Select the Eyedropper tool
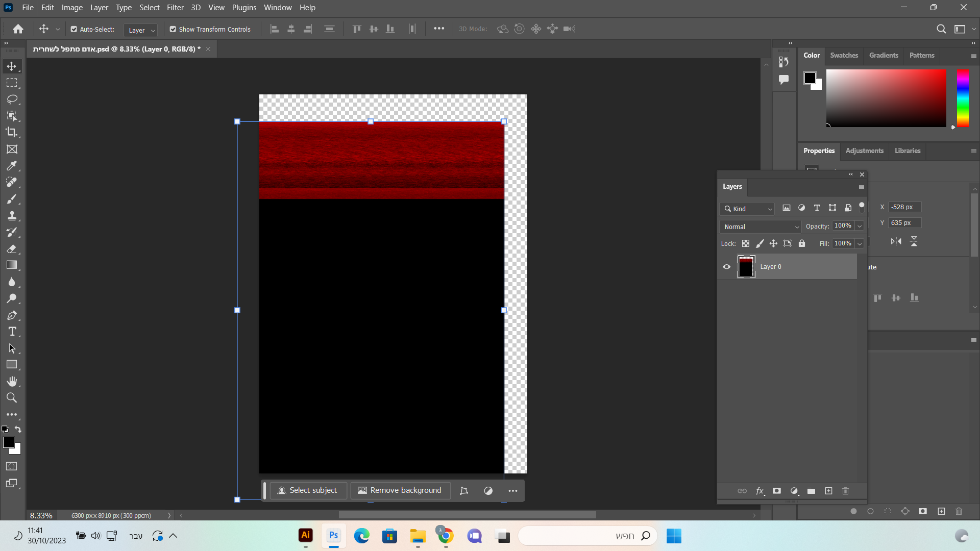This screenshot has height=551, width=980. tap(12, 166)
